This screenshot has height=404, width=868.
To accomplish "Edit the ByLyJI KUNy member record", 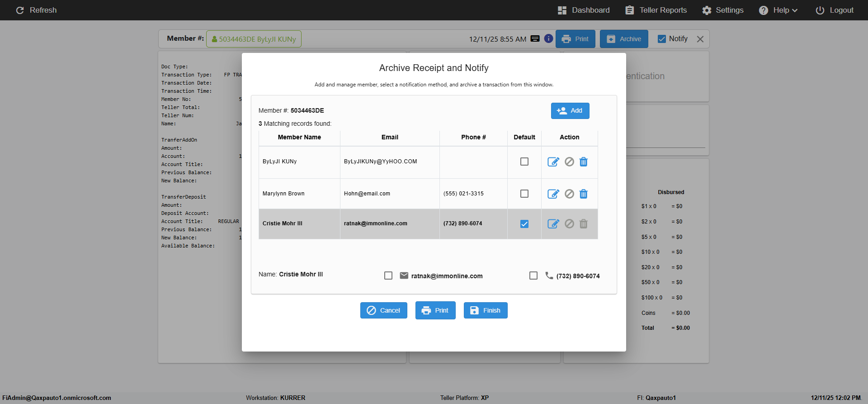I will tap(553, 162).
